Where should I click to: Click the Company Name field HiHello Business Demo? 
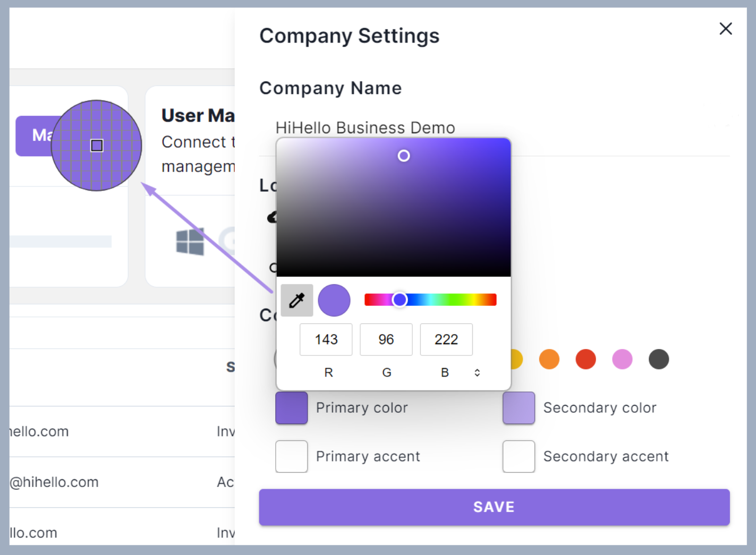(494, 128)
